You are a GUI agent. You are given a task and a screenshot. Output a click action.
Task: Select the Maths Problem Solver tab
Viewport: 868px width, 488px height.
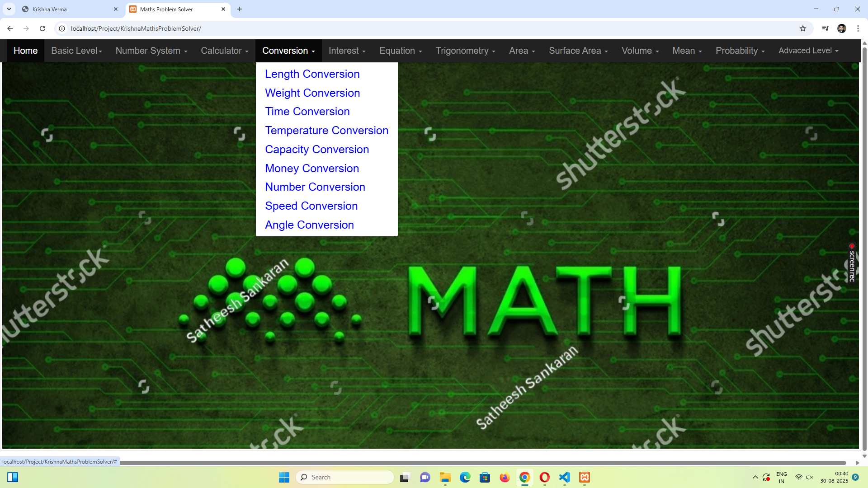[178, 9]
